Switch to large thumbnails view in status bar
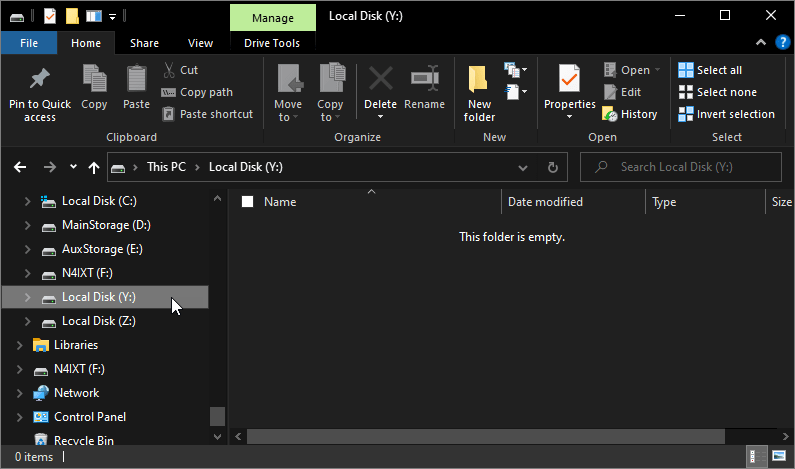795x469 pixels. coord(779,457)
